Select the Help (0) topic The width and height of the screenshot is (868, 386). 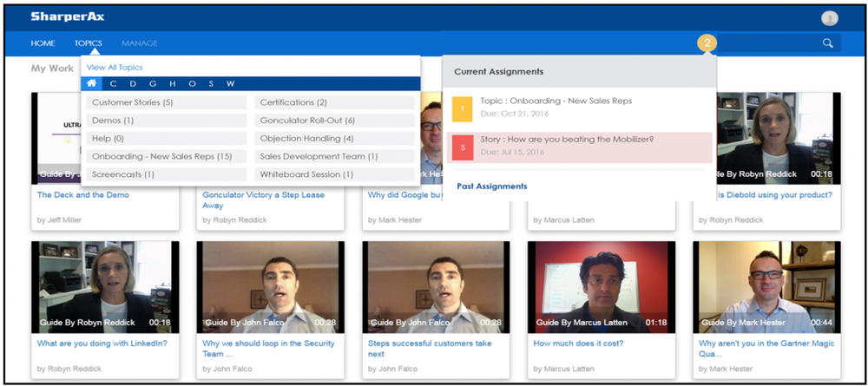point(167,138)
